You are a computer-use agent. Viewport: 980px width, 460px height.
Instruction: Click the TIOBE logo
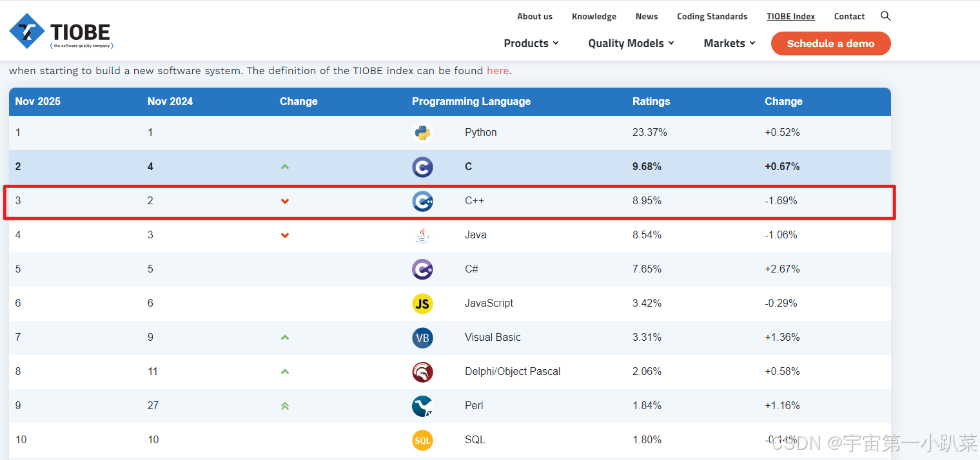point(62,32)
